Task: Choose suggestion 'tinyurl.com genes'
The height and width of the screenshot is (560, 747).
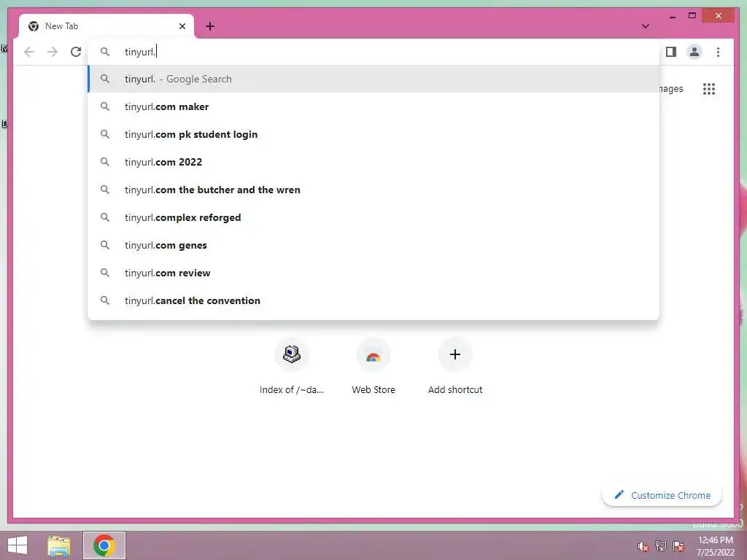Action: (374, 245)
